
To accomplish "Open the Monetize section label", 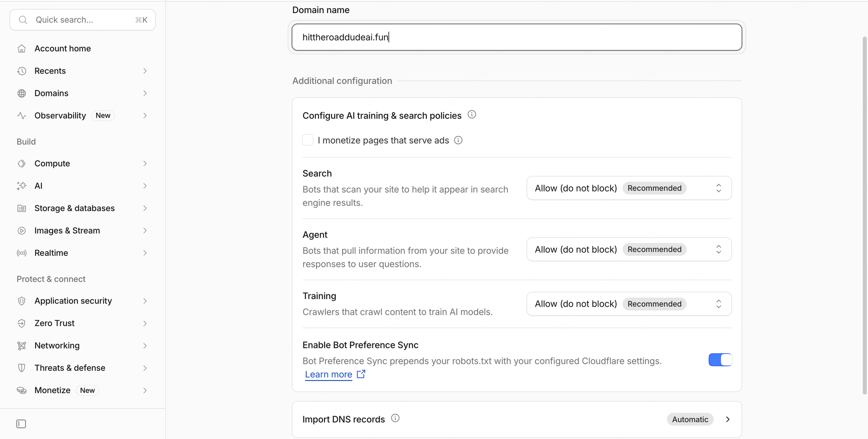I will (x=52, y=390).
